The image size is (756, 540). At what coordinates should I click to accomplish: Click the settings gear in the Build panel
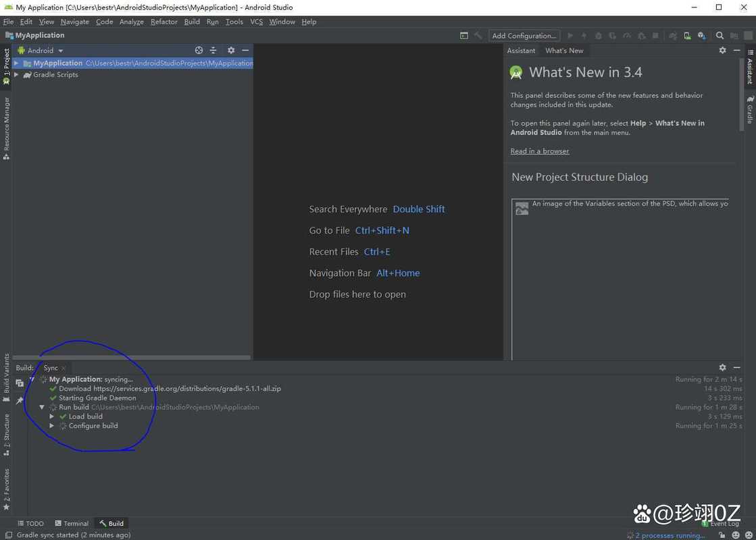[722, 367]
